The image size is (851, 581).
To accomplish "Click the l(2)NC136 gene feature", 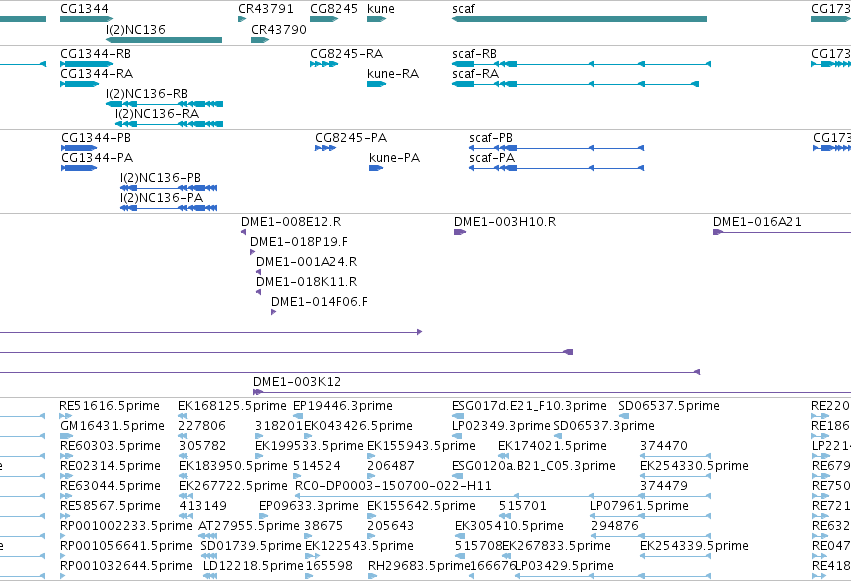I will pos(164,40).
